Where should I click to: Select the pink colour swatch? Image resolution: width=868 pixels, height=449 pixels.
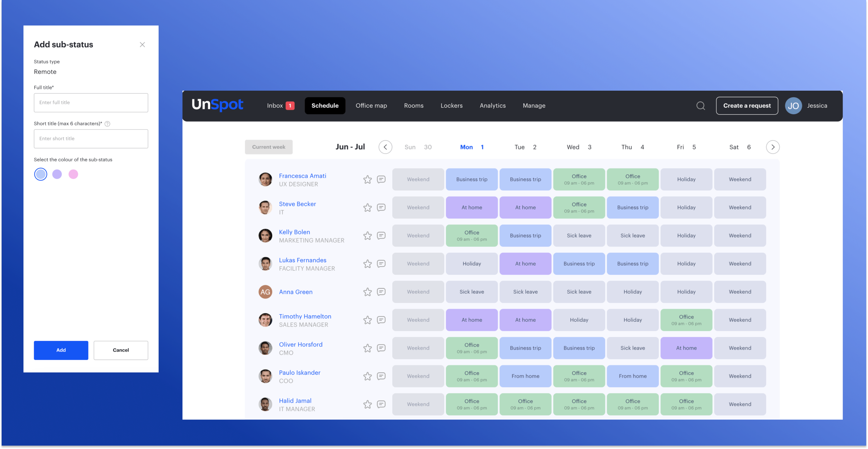click(x=73, y=174)
